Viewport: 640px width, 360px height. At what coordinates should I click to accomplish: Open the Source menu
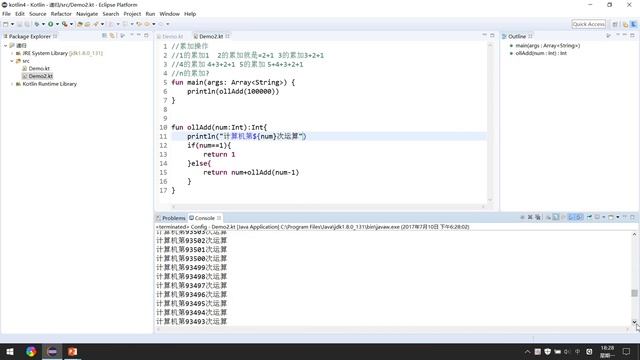point(38,14)
